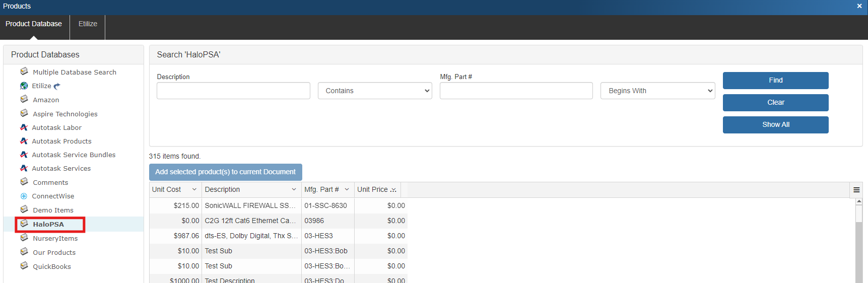Click the Show All button
868x283 pixels.
[775, 124]
